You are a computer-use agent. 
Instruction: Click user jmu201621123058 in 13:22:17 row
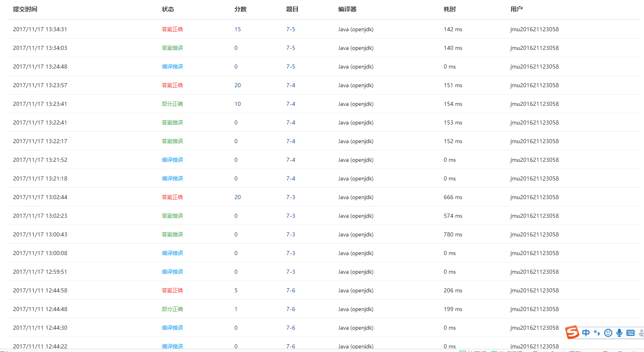(x=535, y=141)
